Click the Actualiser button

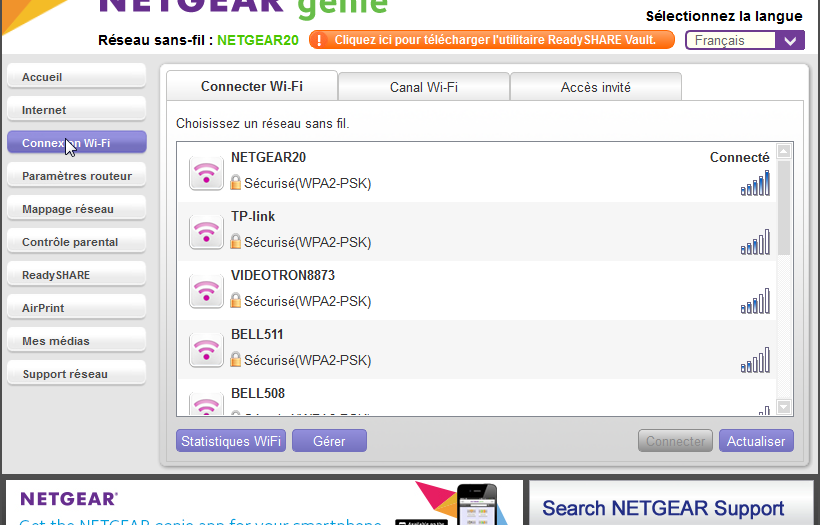tap(756, 441)
